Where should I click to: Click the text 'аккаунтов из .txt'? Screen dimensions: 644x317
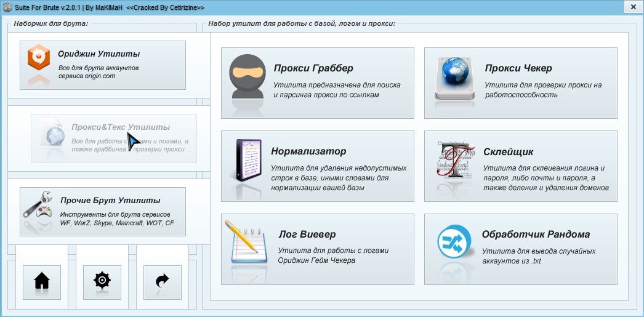(512, 261)
